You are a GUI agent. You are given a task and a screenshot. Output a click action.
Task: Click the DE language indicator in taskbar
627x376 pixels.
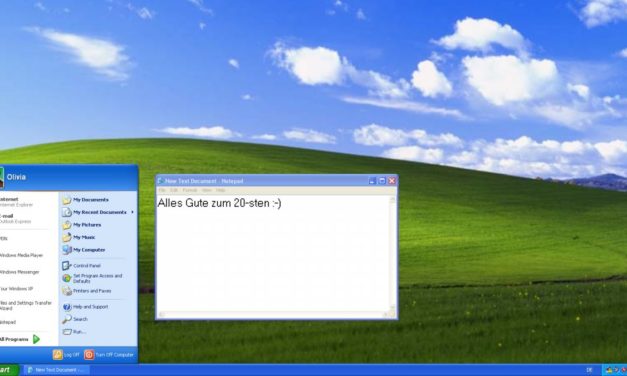(x=589, y=370)
